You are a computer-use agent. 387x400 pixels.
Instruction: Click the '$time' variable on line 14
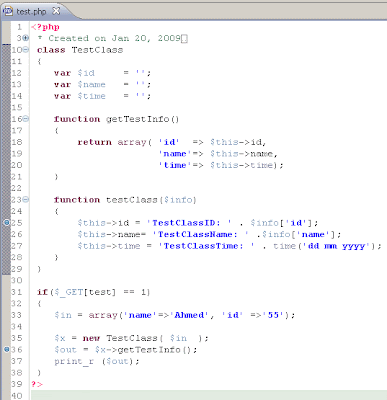92,96
